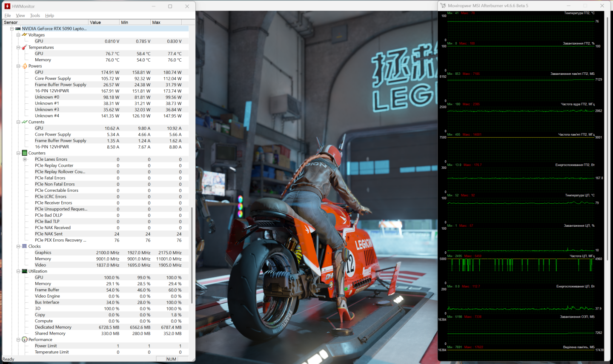
Task: Collapse the NVIDIA GeForce RTX 5090 node
Action: 12,29
